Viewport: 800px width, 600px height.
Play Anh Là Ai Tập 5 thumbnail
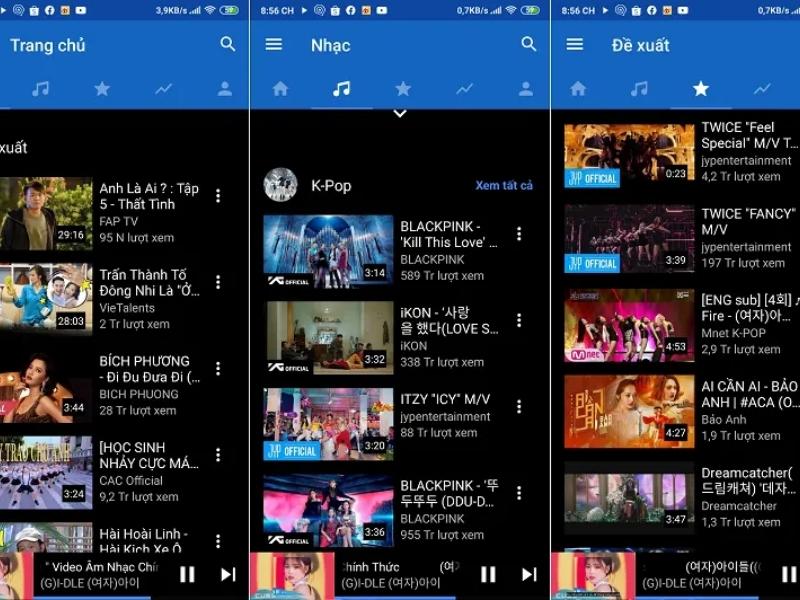[46, 213]
